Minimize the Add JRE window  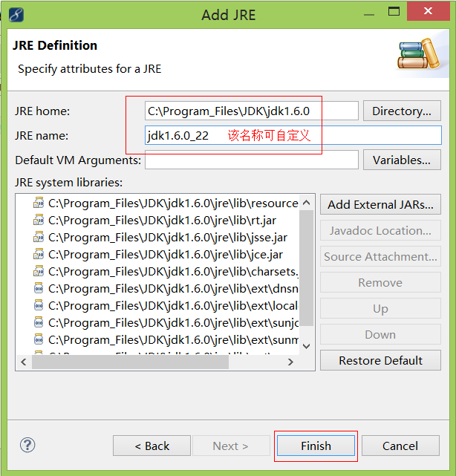coord(369,14)
